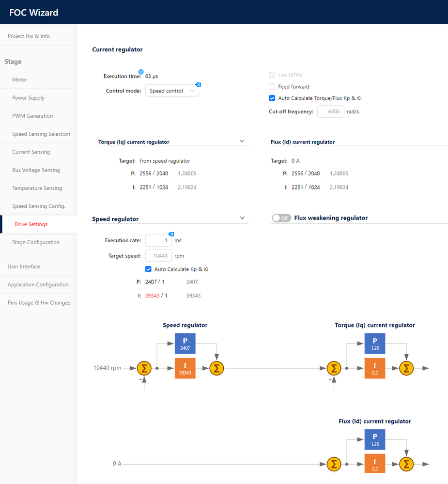Reset Control mode using blue X badge
The image size is (448, 484).
coord(199,85)
